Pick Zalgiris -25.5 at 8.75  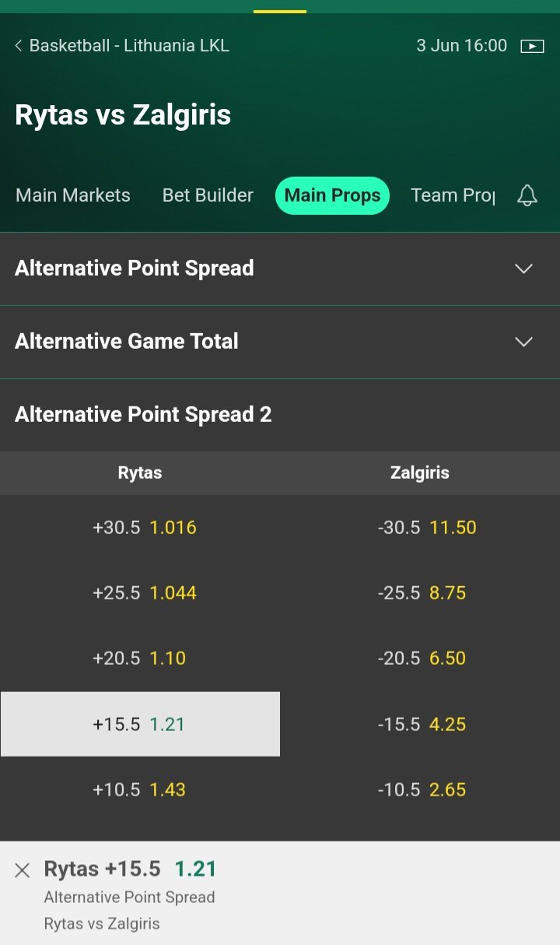(422, 593)
